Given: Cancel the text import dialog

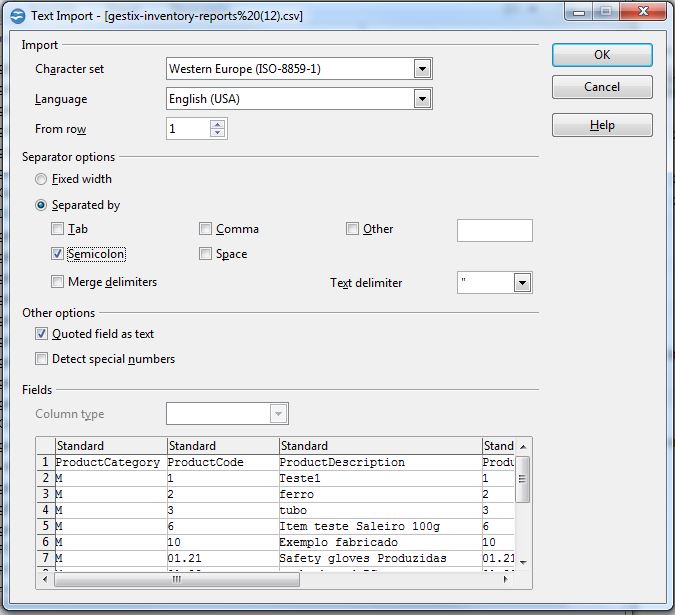Looking at the screenshot, I should pos(602,87).
